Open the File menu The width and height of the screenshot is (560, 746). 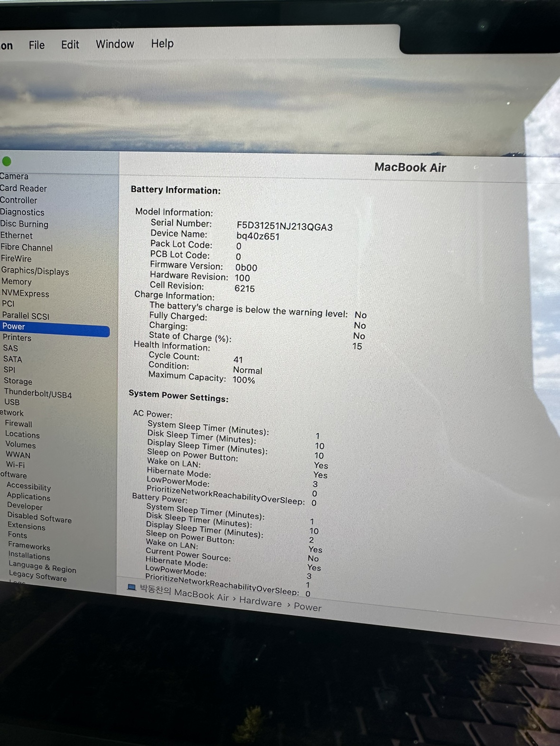(37, 45)
